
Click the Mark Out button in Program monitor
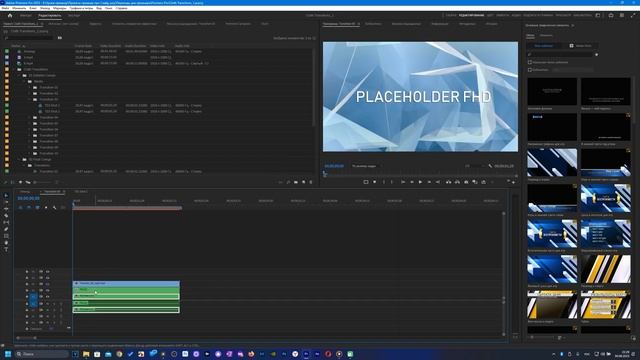pos(392,182)
